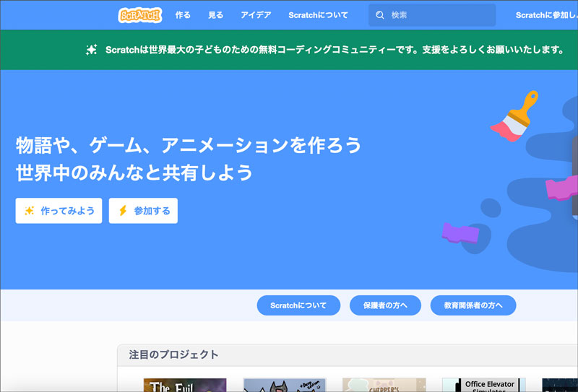The width and height of the screenshot is (578, 392).
Task: Click the green banner support message text
Action: click(x=334, y=50)
